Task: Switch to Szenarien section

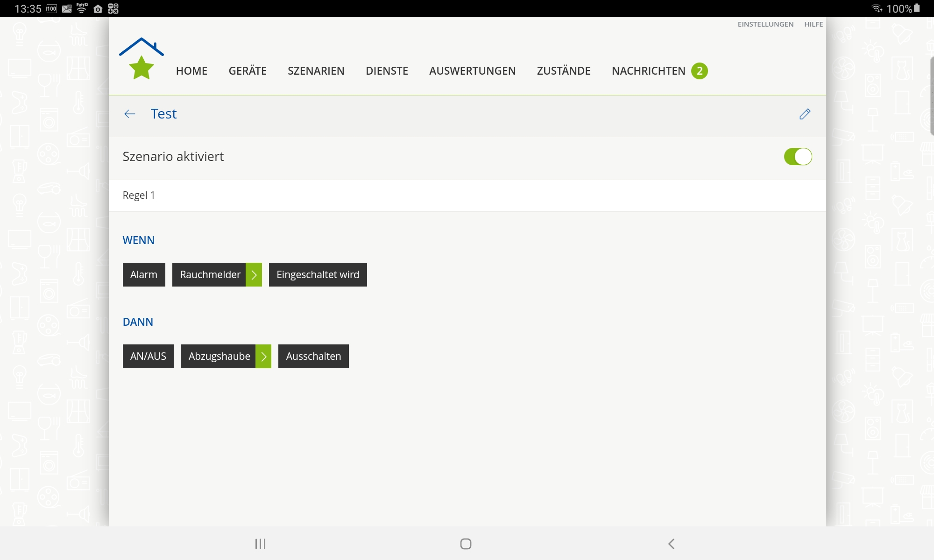Action: tap(316, 71)
